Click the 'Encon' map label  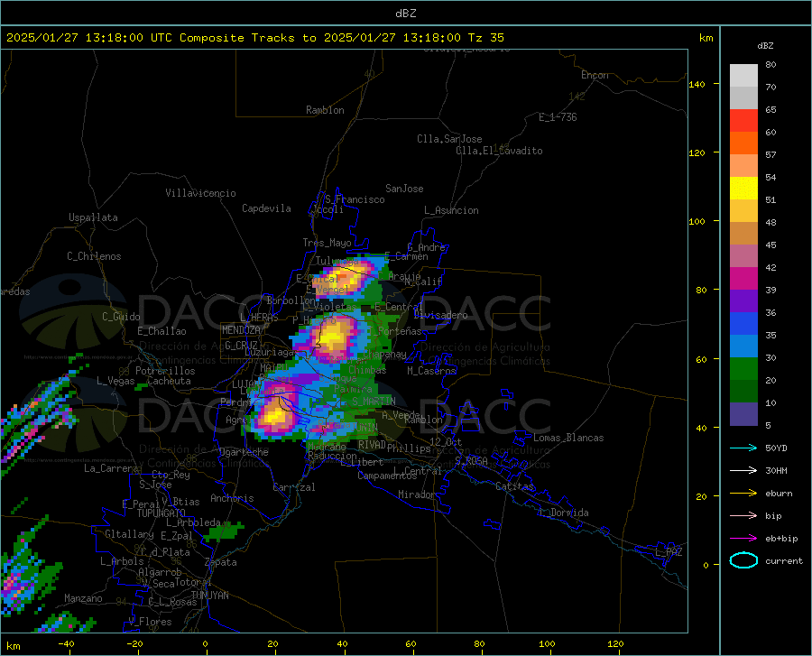[x=595, y=75]
